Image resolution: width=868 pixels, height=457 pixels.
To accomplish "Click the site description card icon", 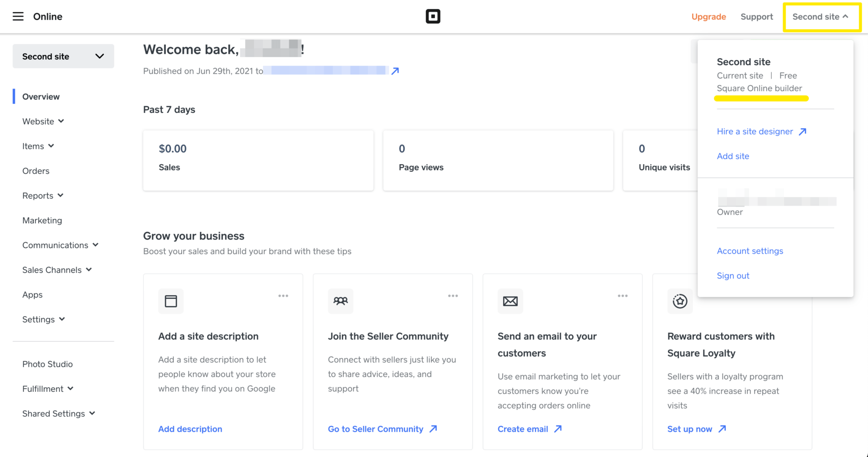I will tap(170, 301).
